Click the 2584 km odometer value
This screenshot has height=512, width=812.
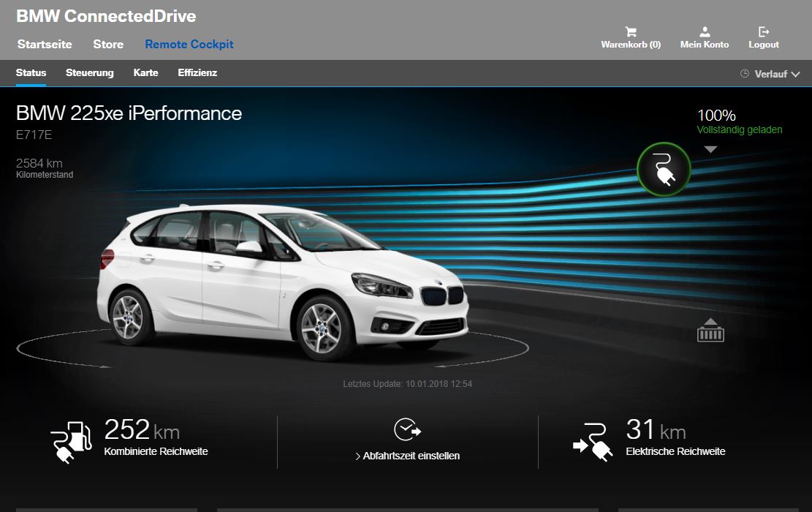point(39,163)
